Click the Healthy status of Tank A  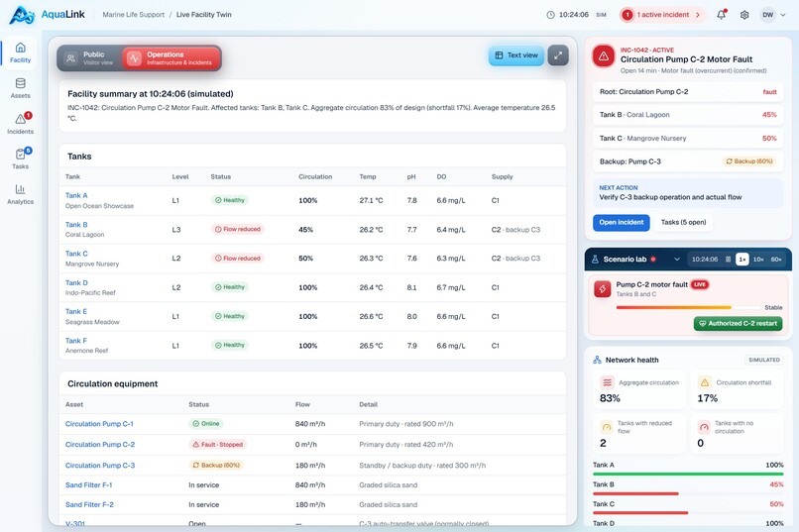click(x=230, y=200)
